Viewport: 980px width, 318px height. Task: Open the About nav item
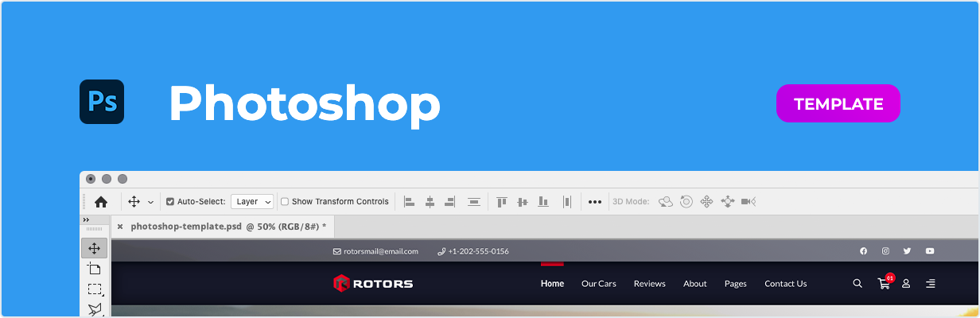pyautogui.click(x=695, y=284)
